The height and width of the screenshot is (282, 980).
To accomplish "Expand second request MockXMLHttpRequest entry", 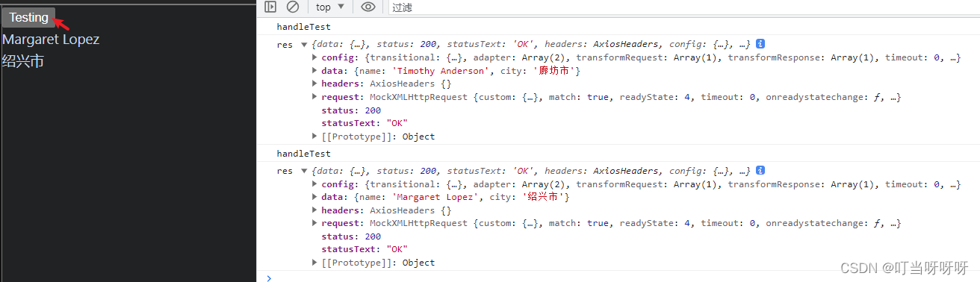I will (314, 223).
